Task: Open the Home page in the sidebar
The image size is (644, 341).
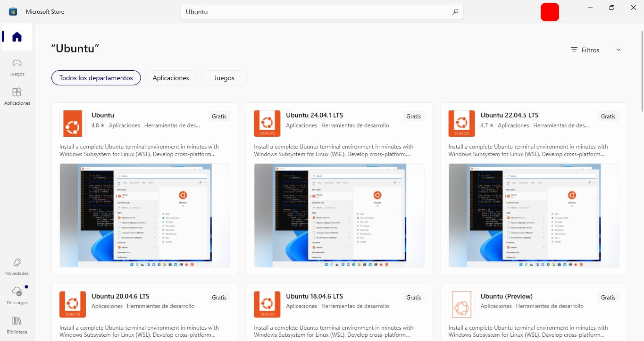Action: [17, 37]
